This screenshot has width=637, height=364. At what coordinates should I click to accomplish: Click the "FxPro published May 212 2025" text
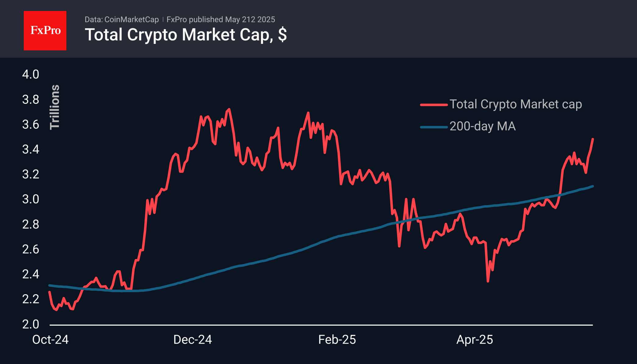(x=221, y=19)
